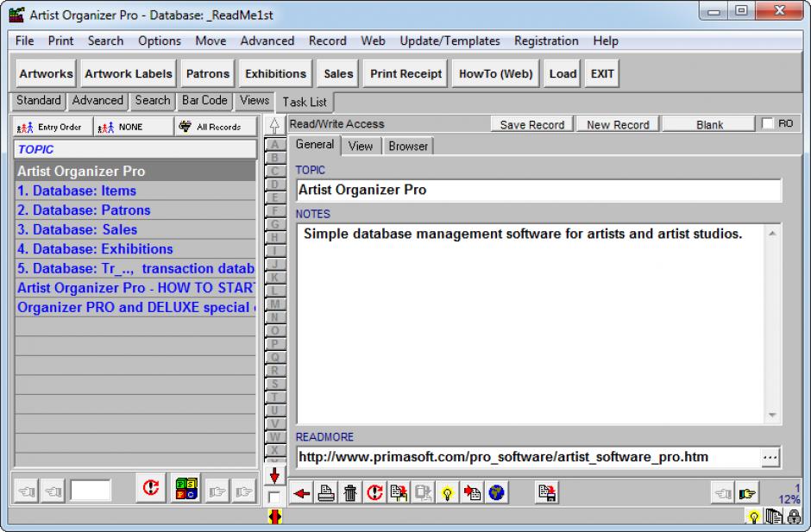Click the Exhibitions button
The image size is (811, 532).
[276, 73]
